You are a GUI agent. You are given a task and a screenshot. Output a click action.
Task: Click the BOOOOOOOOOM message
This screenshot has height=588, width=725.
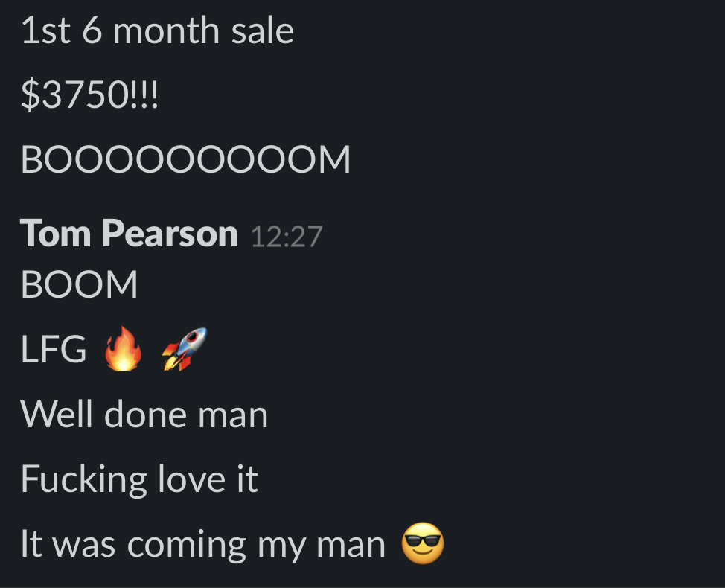[x=185, y=159]
